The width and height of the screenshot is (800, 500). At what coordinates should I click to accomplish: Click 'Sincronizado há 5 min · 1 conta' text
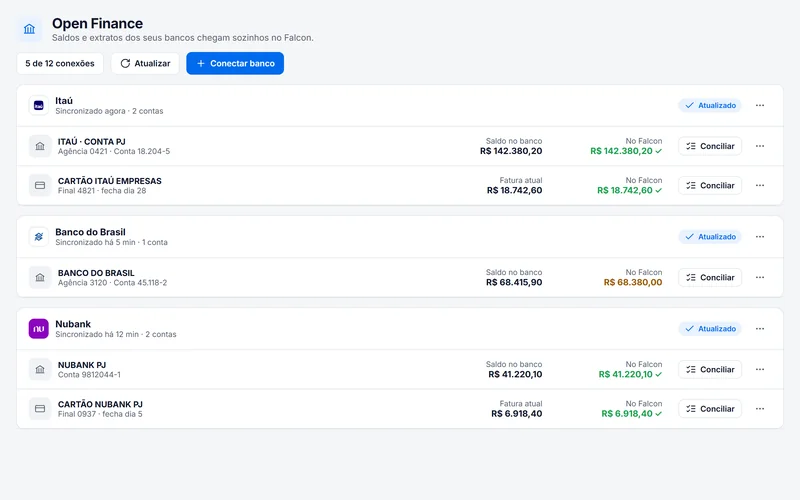[x=111, y=242]
